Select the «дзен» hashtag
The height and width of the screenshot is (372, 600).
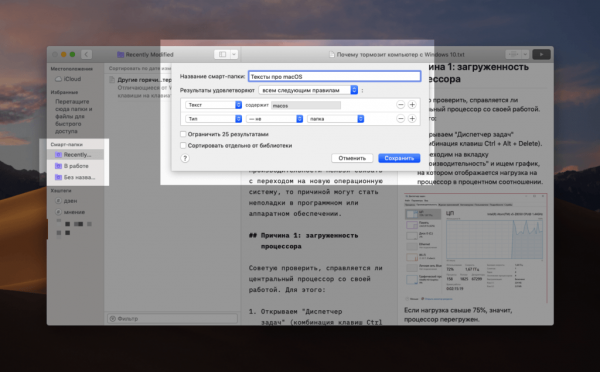pyautogui.click(x=66, y=201)
